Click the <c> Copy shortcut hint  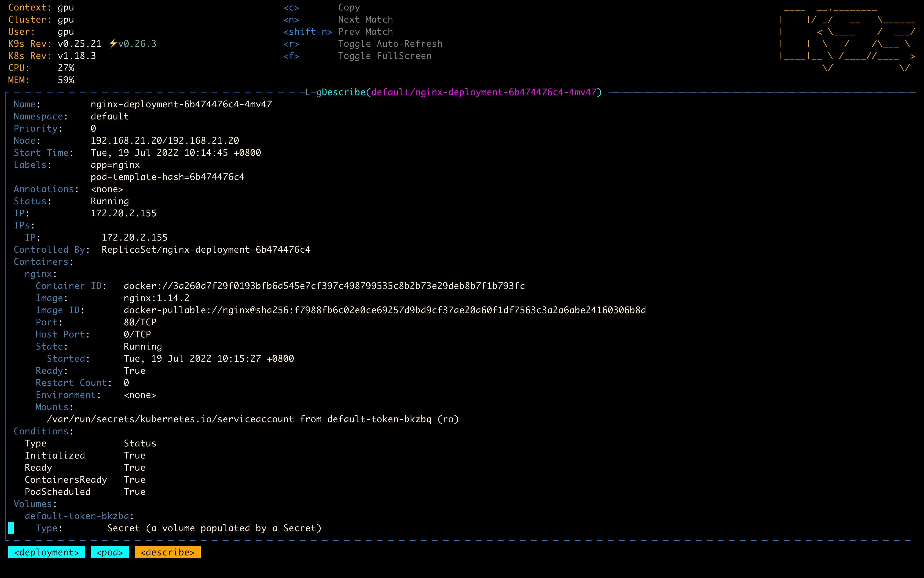(x=321, y=8)
